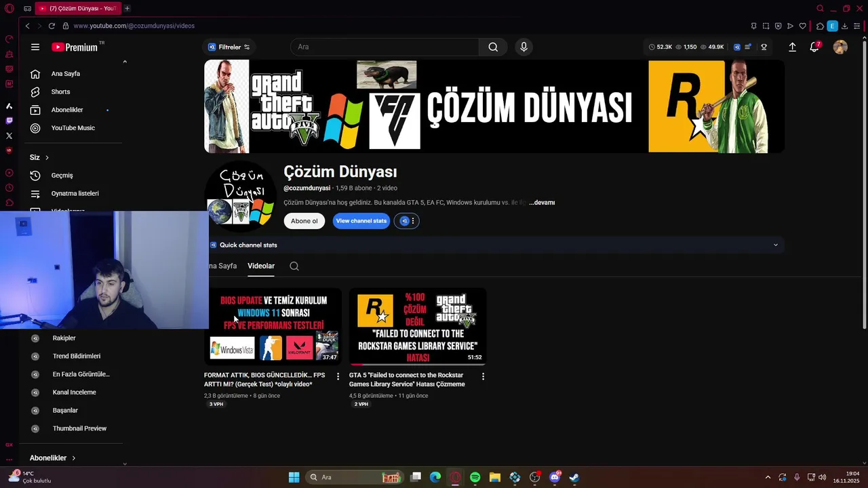Click the upload arrow icon
This screenshot has height=488, width=868.
click(792, 47)
